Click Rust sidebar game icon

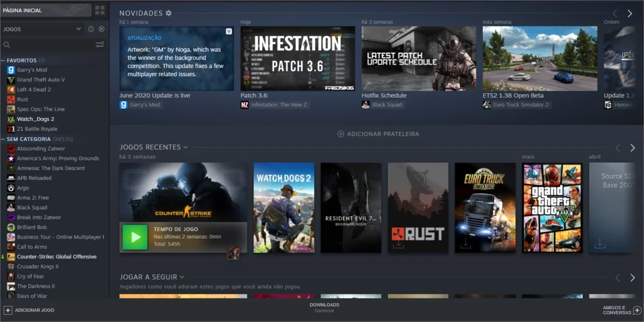tap(11, 100)
